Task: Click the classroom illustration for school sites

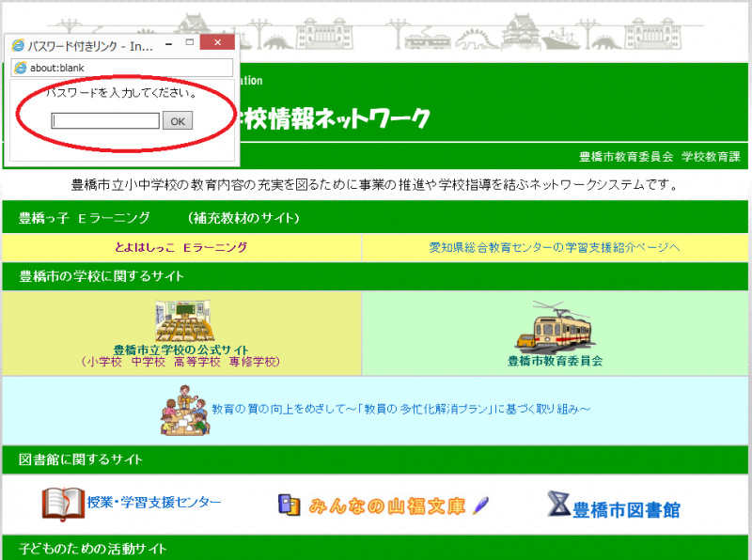Action: (184, 321)
